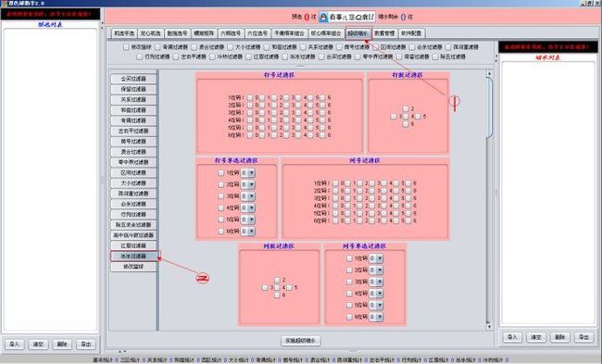Expand the 3位码 dropdown in 列号单选过滤区

tap(376, 282)
